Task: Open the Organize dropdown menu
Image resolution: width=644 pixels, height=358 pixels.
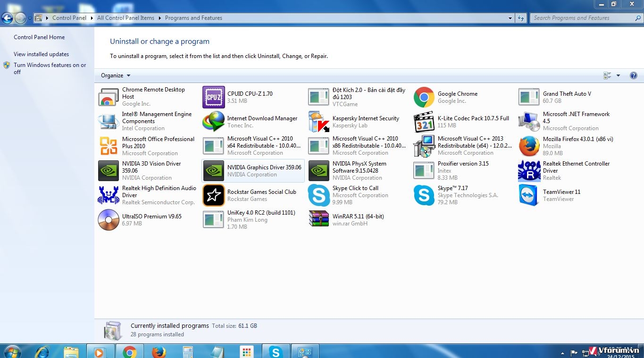Action: tap(116, 75)
